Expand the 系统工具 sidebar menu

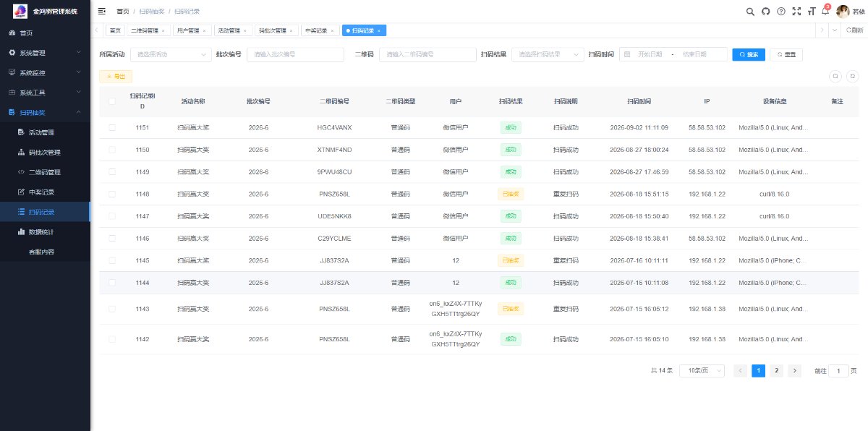coord(45,93)
